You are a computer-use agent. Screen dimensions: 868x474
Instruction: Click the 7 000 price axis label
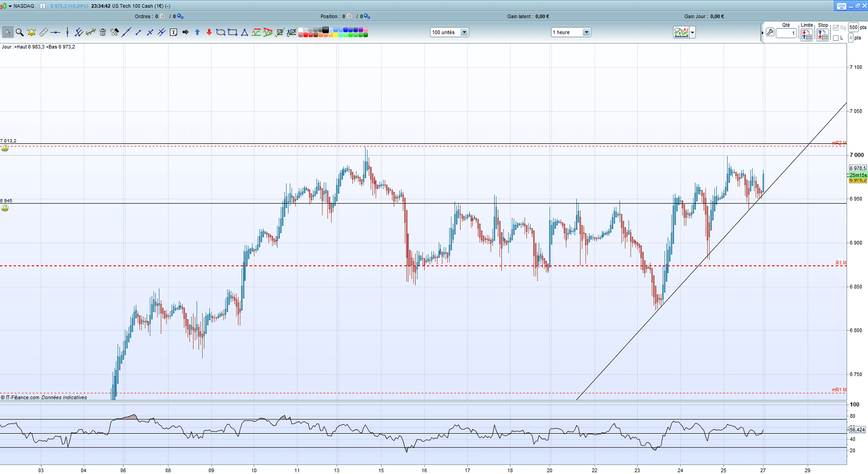(857, 155)
